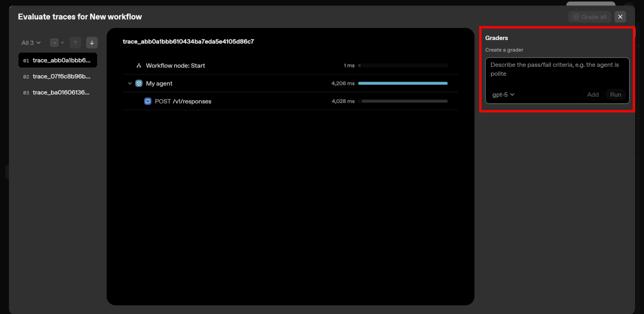Focus the pass/fail criteria text field
The width and height of the screenshot is (644, 314).
point(557,73)
